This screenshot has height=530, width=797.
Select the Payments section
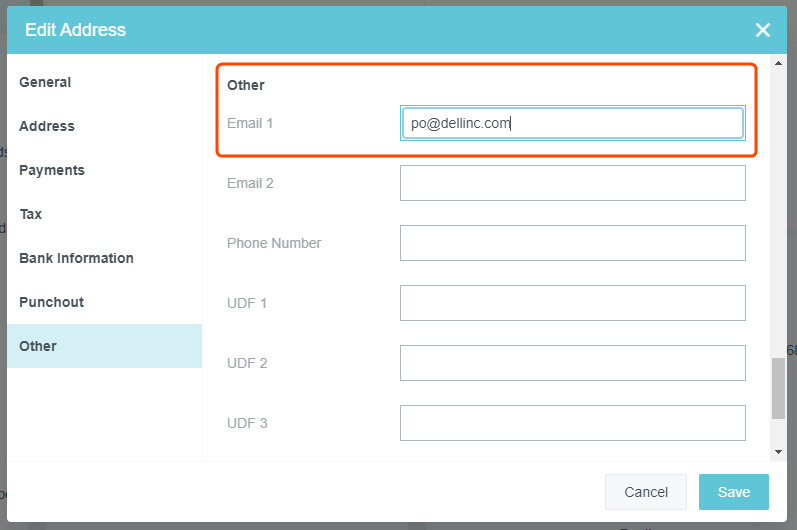tap(52, 170)
